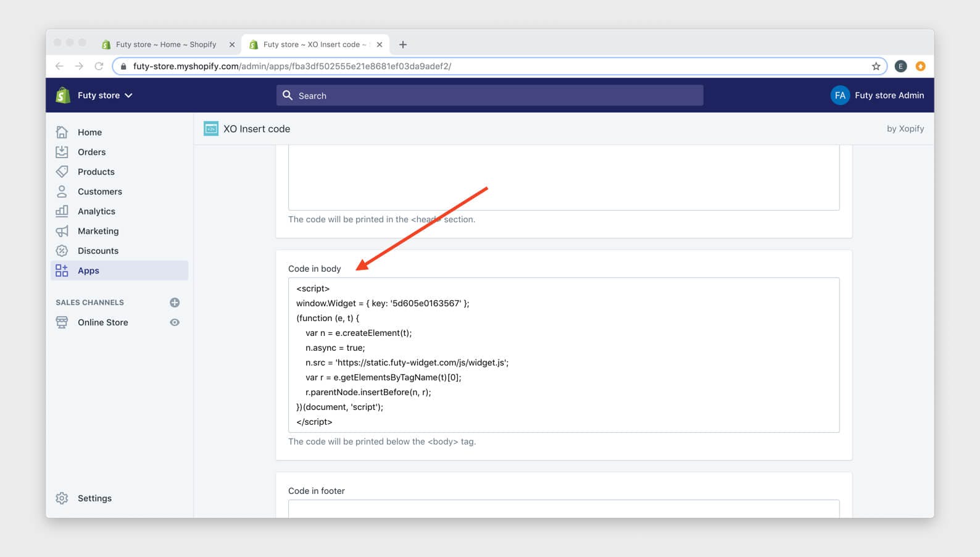Image resolution: width=980 pixels, height=557 pixels.
Task: View online store eye icon
Action: point(175,322)
